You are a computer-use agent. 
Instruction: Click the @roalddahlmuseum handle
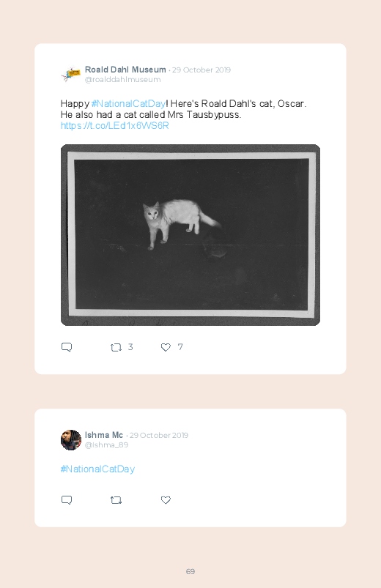(123, 80)
